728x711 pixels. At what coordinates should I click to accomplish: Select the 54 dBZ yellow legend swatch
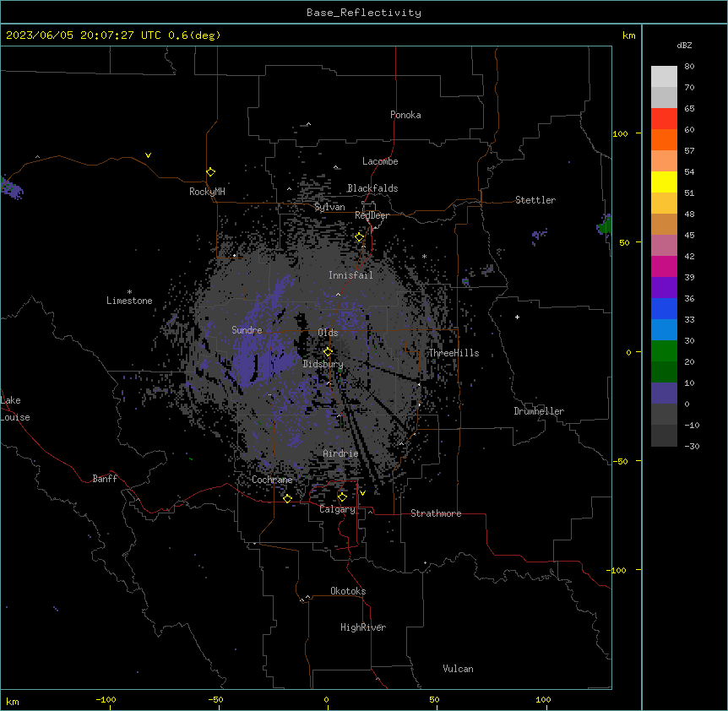coord(664,182)
